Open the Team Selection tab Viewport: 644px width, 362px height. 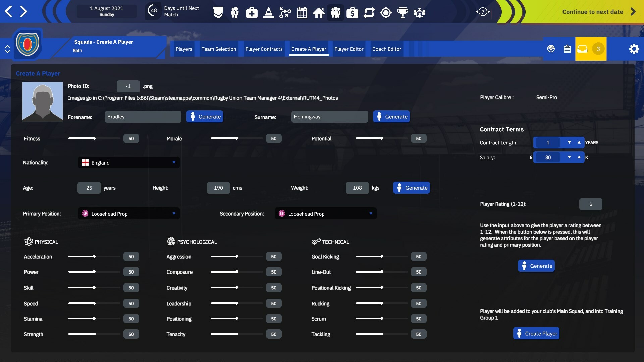pyautogui.click(x=218, y=49)
